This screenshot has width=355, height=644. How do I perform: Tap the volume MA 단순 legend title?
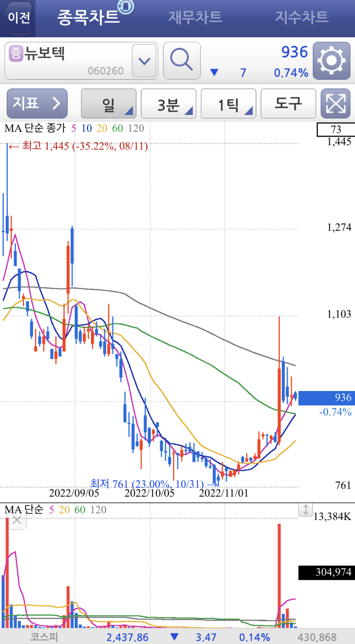click(x=24, y=510)
